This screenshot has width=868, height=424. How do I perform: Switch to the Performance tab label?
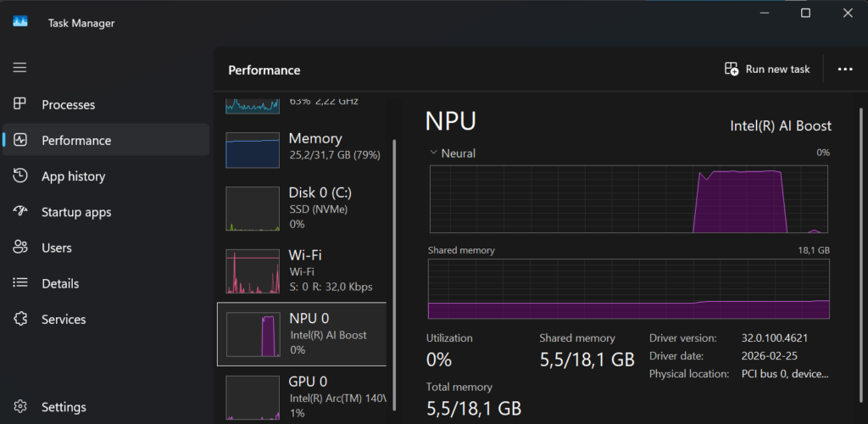pos(76,141)
